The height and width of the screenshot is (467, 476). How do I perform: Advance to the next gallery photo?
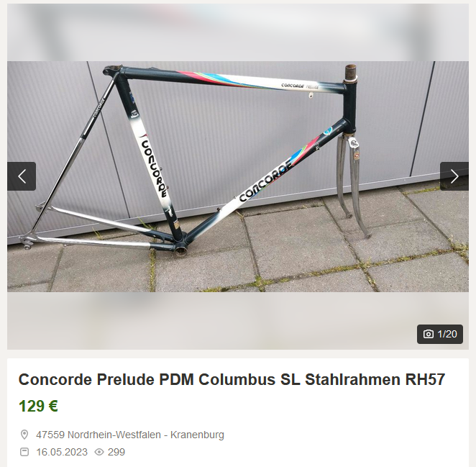[454, 176]
